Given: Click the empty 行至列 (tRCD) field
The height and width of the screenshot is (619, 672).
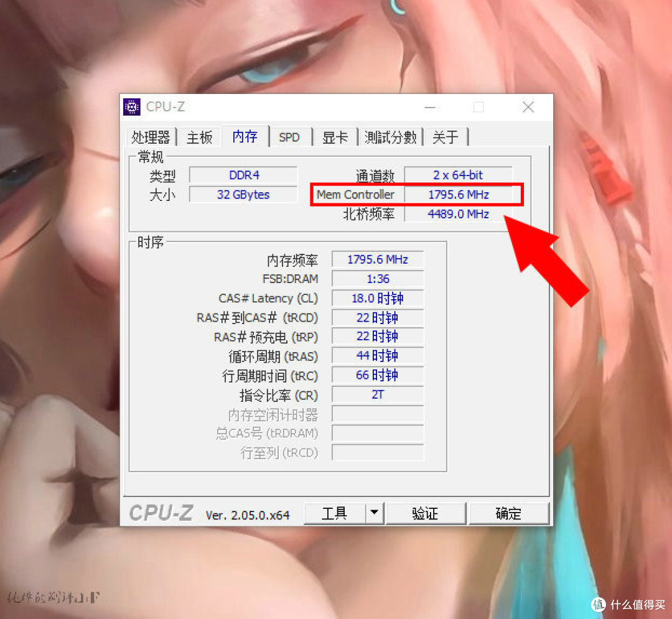Looking at the screenshot, I should (378, 452).
